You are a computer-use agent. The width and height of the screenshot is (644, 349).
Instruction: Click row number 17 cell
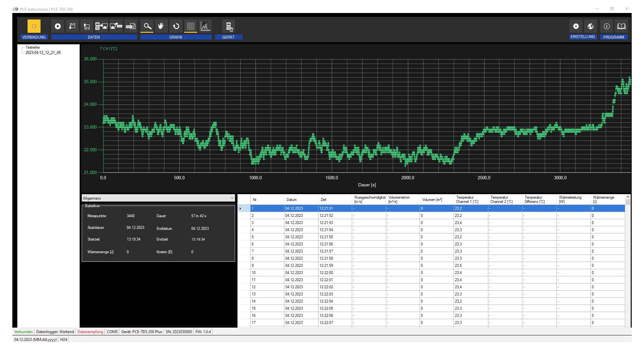(x=267, y=323)
